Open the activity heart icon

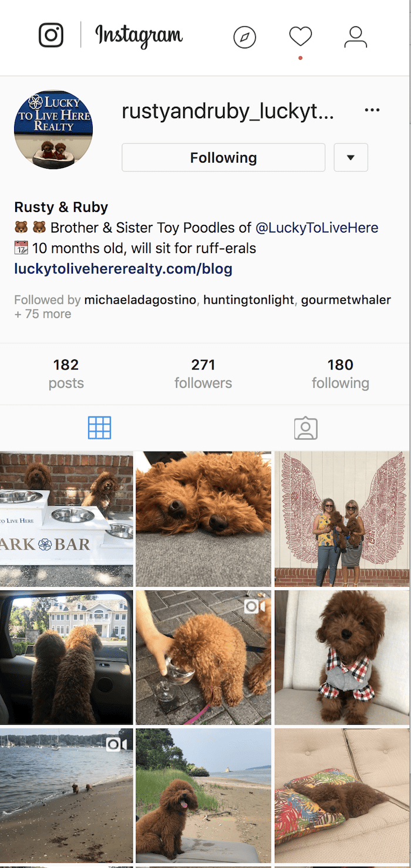click(x=300, y=36)
